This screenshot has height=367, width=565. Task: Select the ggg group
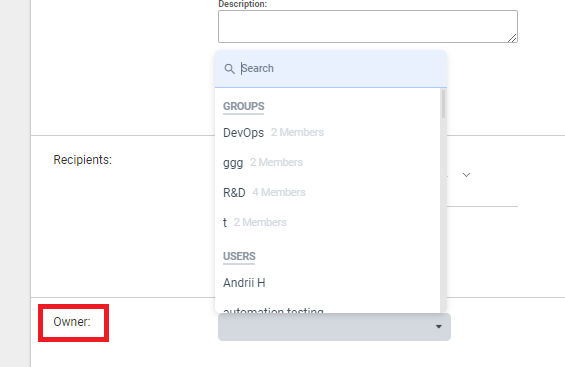(328, 162)
